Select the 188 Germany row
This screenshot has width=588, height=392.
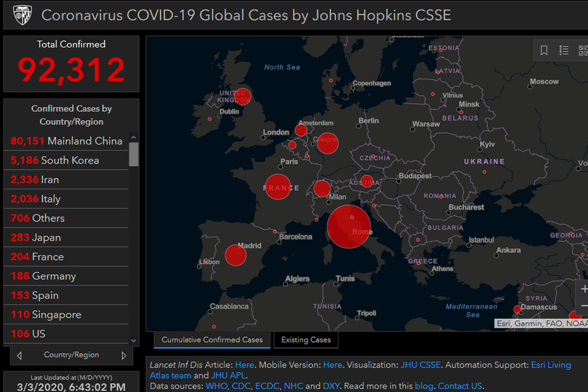[x=66, y=276]
